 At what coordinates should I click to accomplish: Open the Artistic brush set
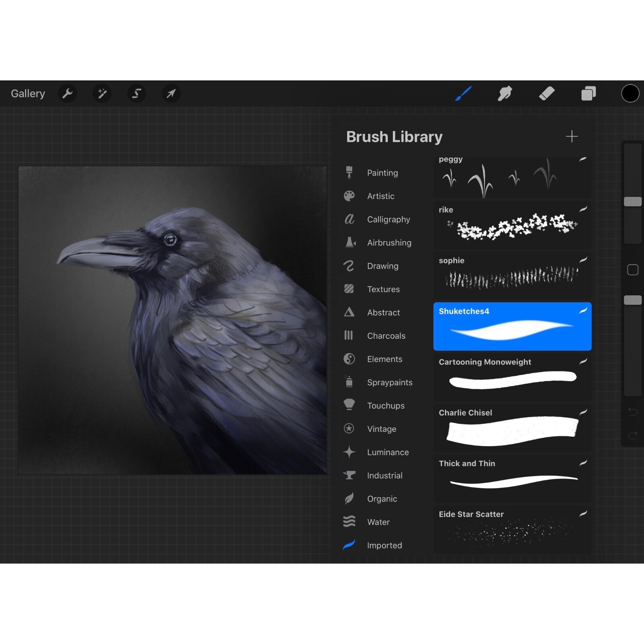click(x=381, y=196)
